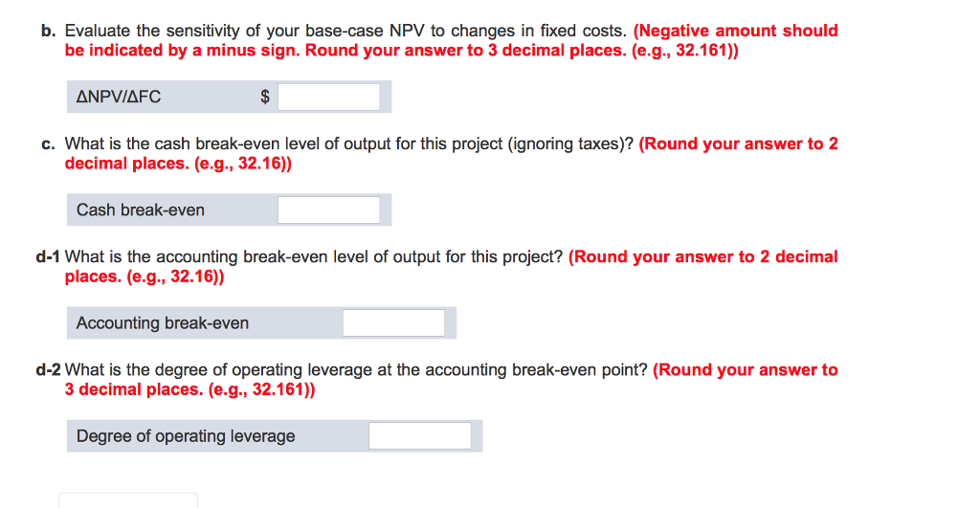Screen dimensions: 980x508
Task: Click the dollar sign beside the ΔNPV/ΔFC field
Action: point(266,97)
